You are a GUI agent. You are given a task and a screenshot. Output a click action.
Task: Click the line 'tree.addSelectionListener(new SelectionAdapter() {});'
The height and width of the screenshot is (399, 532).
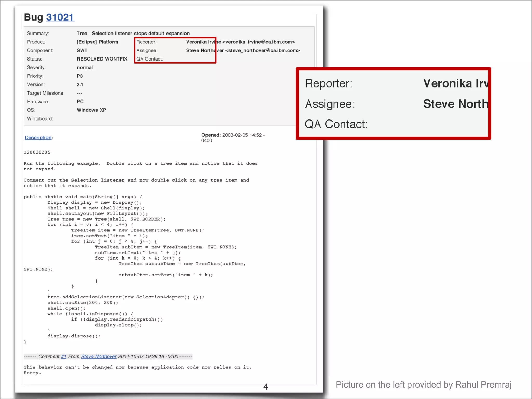[x=126, y=297]
